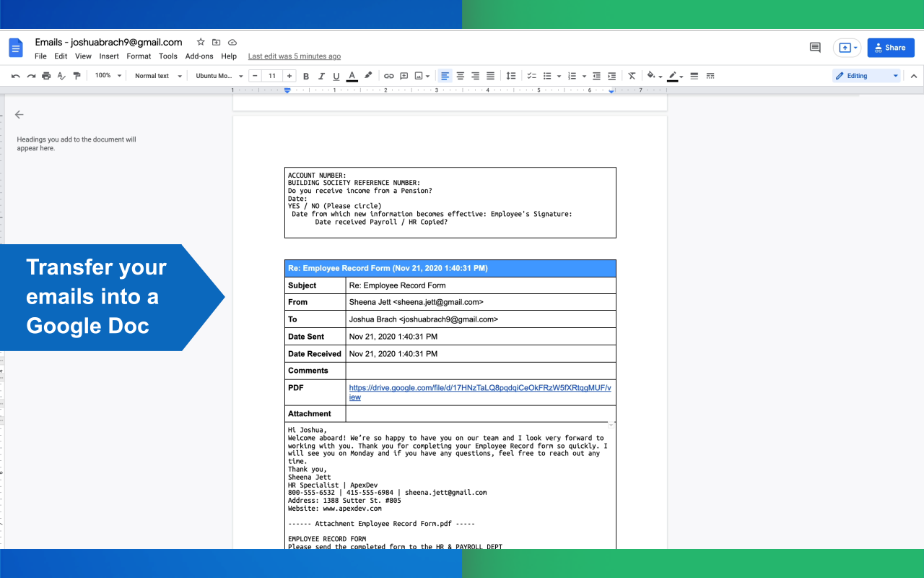Toggle italic formatting
Viewport: 924px width, 578px height.
coord(321,75)
